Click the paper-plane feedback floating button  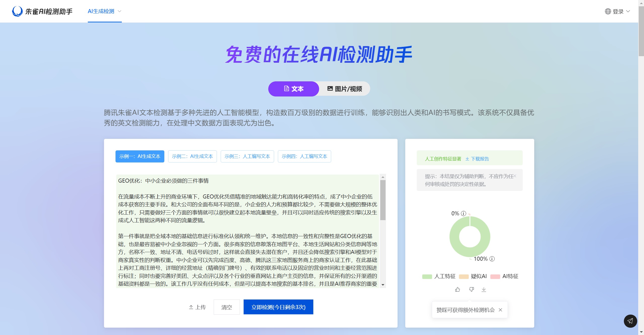coord(630,321)
